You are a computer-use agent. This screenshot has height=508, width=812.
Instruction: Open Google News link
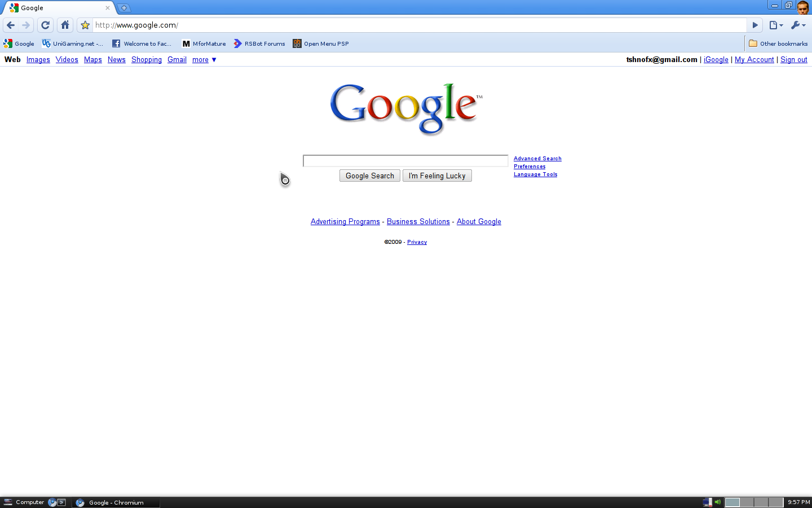click(117, 59)
